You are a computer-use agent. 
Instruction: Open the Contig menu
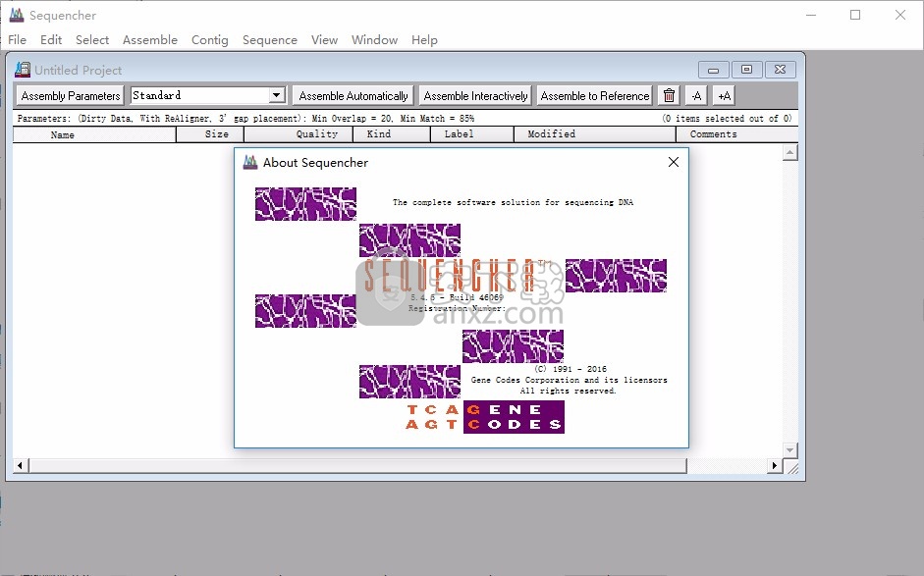tap(210, 39)
